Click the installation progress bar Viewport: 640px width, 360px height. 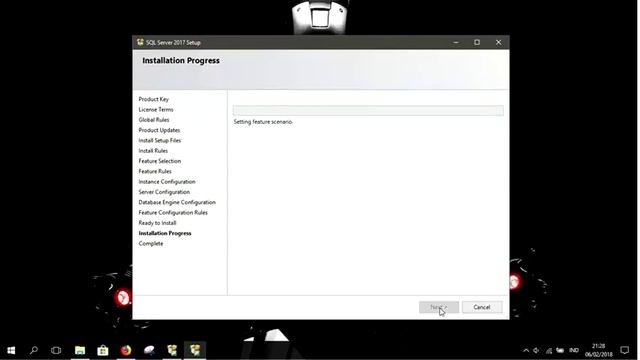368,111
